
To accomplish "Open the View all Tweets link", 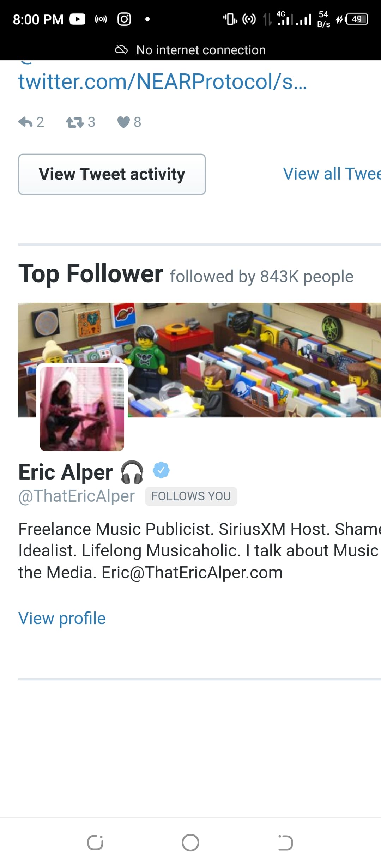I will pyautogui.click(x=332, y=174).
